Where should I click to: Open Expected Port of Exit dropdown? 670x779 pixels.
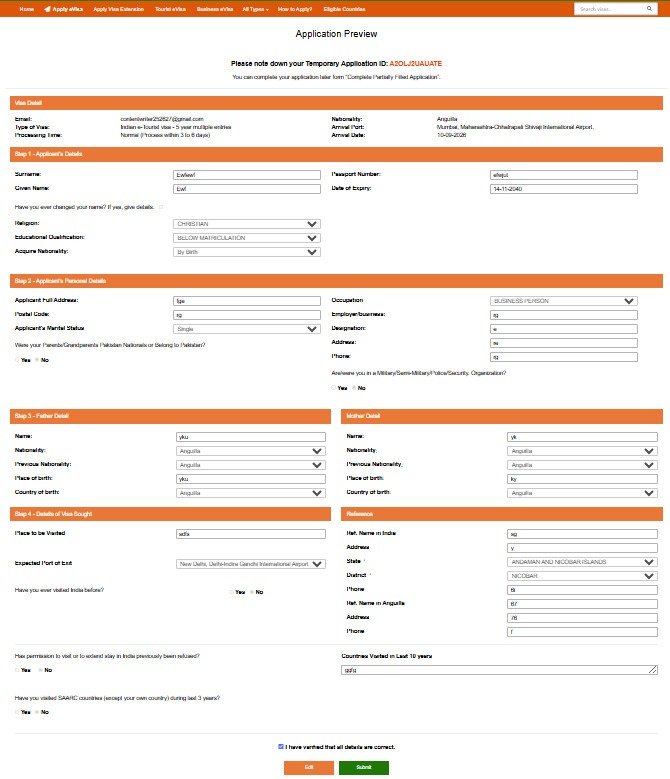[251, 564]
